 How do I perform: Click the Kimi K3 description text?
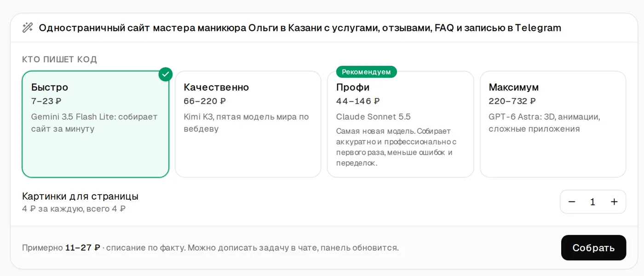click(246, 123)
